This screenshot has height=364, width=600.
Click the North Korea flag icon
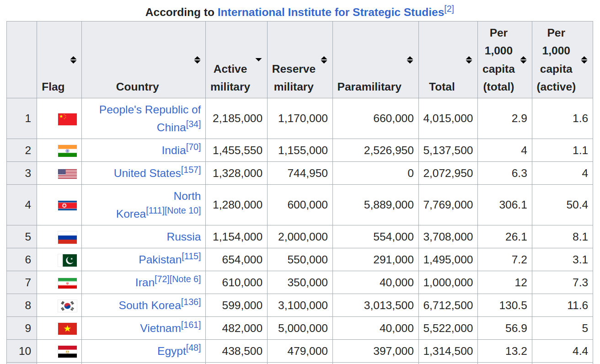(67, 205)
